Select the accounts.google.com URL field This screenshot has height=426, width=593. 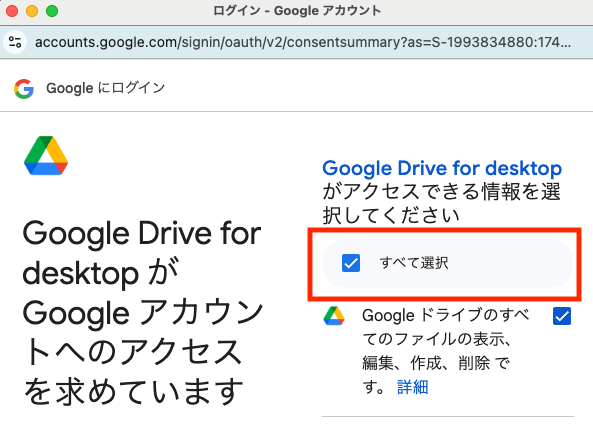303,42
